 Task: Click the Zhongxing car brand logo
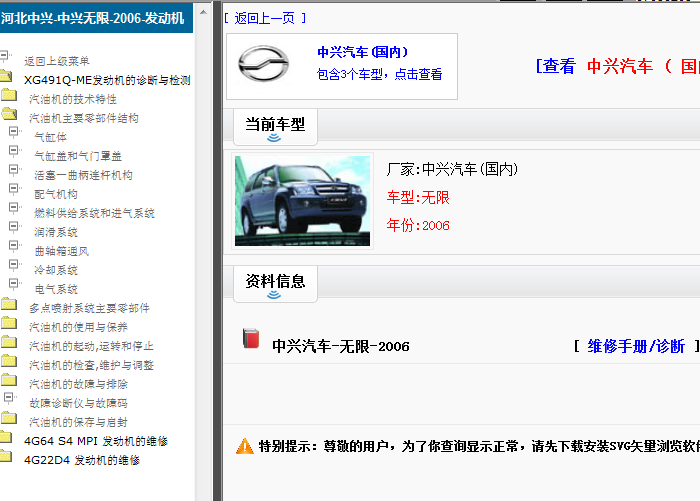tap(263, 64)
